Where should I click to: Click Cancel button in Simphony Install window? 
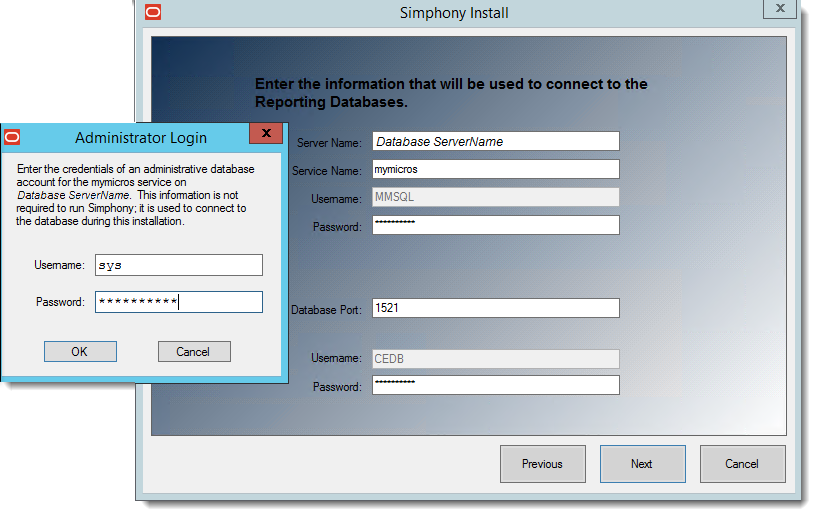(x=743, y=464)
